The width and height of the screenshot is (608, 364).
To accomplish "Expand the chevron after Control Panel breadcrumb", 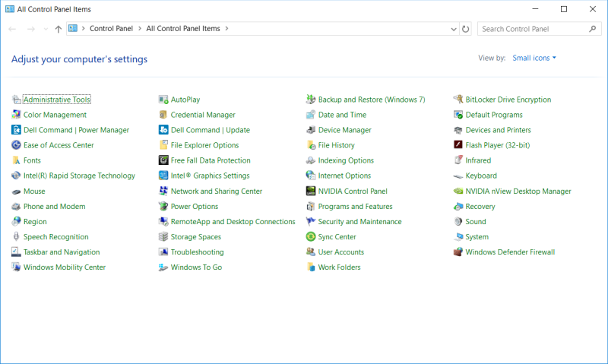I will tap(140, 28).
